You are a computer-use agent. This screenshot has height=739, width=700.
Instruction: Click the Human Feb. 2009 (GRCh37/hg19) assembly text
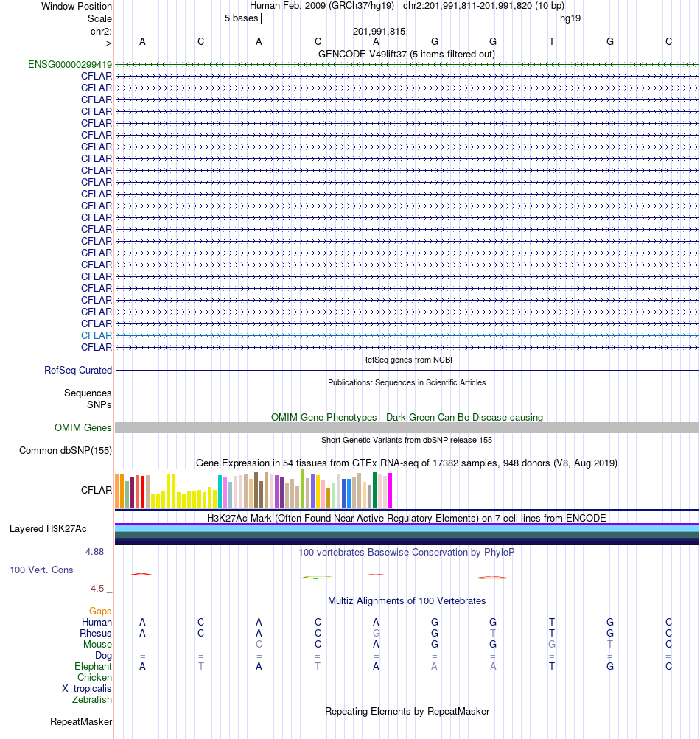click(x=321, y=6)
